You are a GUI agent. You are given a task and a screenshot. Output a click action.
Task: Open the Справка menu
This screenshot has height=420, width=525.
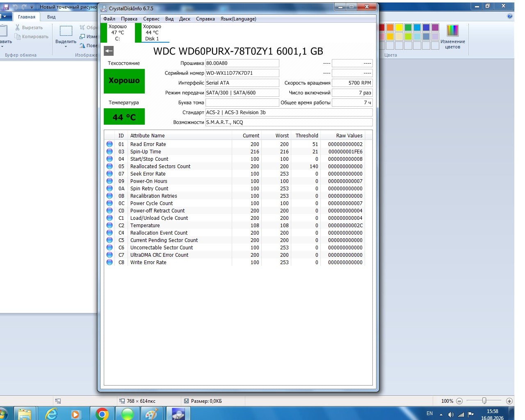(205, 19)
